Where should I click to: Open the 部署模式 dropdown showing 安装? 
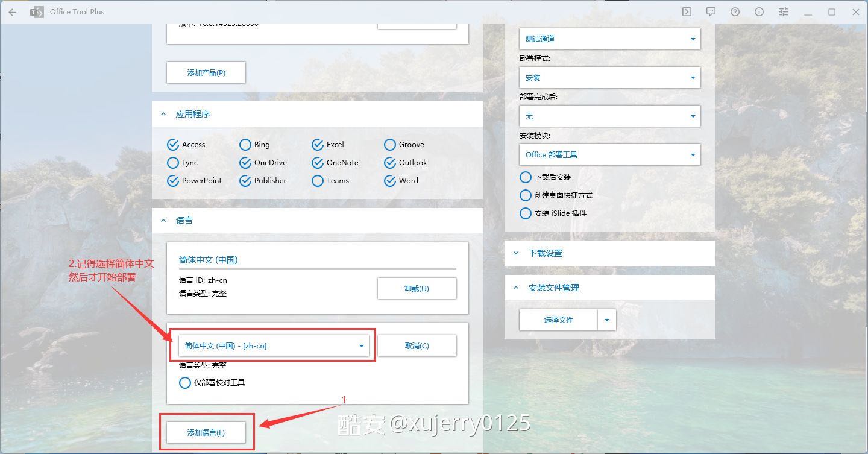609,78
